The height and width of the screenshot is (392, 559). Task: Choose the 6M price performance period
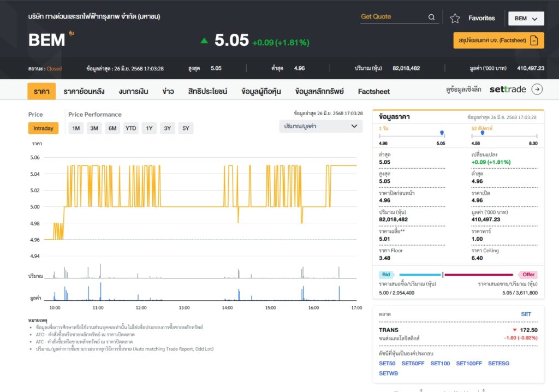coord(112,128)
